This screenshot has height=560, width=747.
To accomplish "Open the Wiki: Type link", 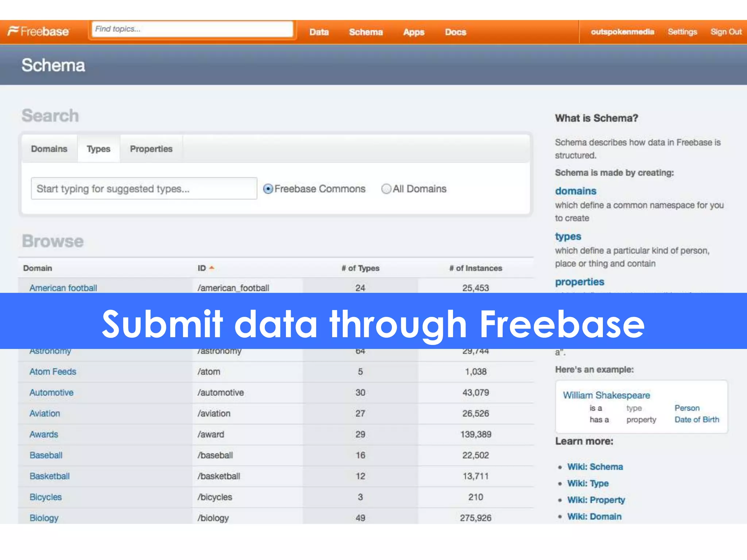I will point(588,483).
